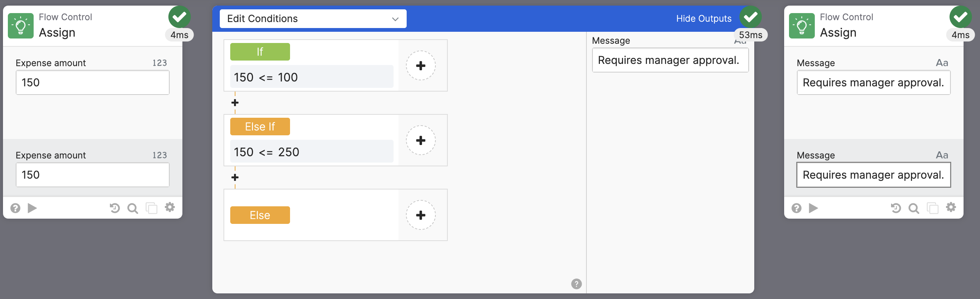Viewport: 980px width, 299px height.
Task: Open settings gear on left Assign card
Action: [170, 207]
